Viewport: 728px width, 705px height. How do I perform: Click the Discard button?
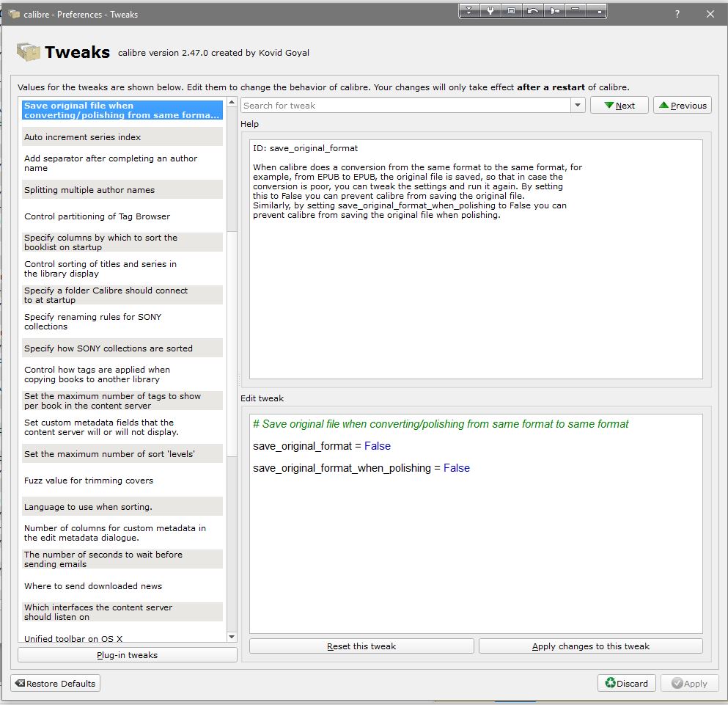pyautogui.click(x=626, y=683)
